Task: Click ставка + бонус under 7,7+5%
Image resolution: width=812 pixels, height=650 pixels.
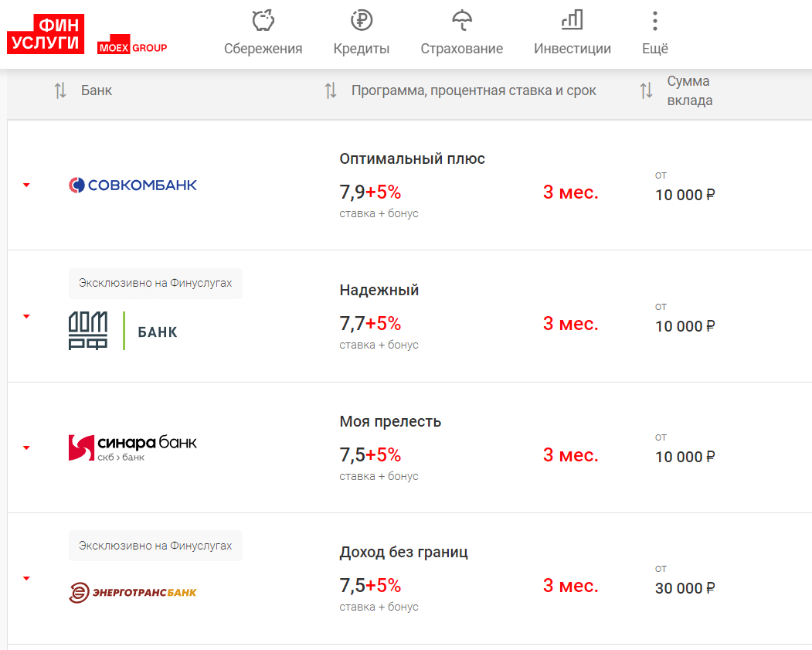Action: click(379, 345)
